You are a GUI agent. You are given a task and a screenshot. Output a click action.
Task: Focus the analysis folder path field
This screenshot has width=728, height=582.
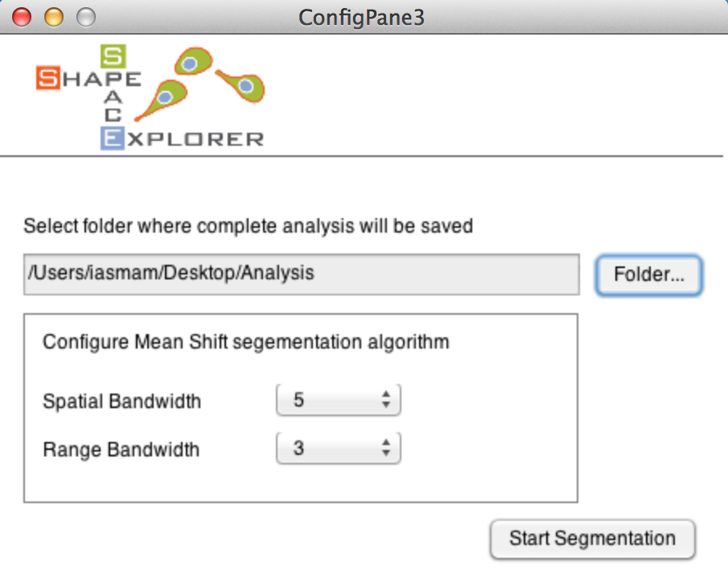tap(302, 274)
